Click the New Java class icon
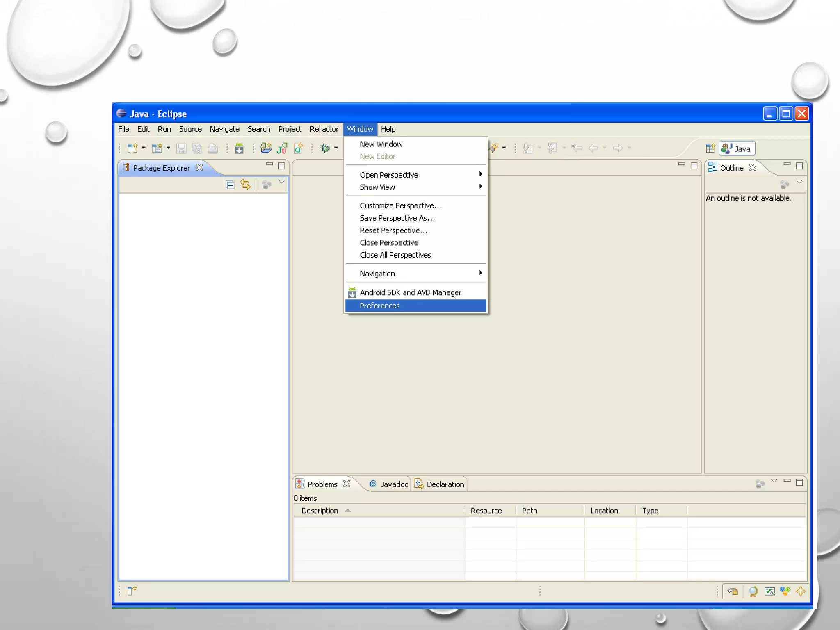Screen dimensions: 840x630 point(298,148)
